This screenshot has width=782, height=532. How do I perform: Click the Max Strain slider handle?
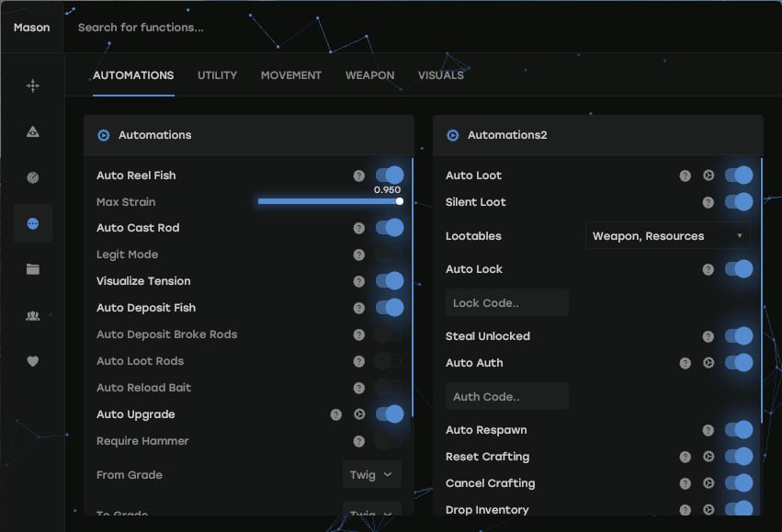click(x=400, y=201)
